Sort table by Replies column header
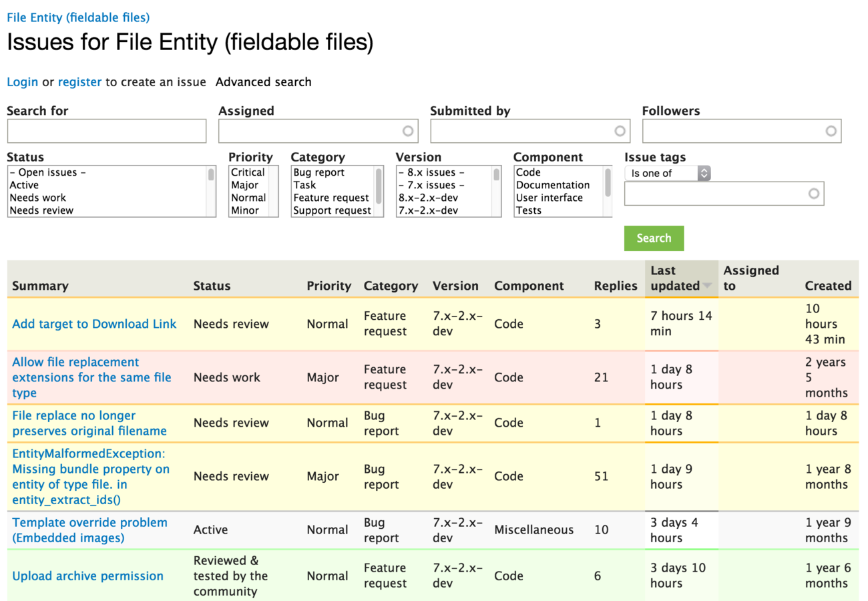868x601 pixels. pos(615,286)
